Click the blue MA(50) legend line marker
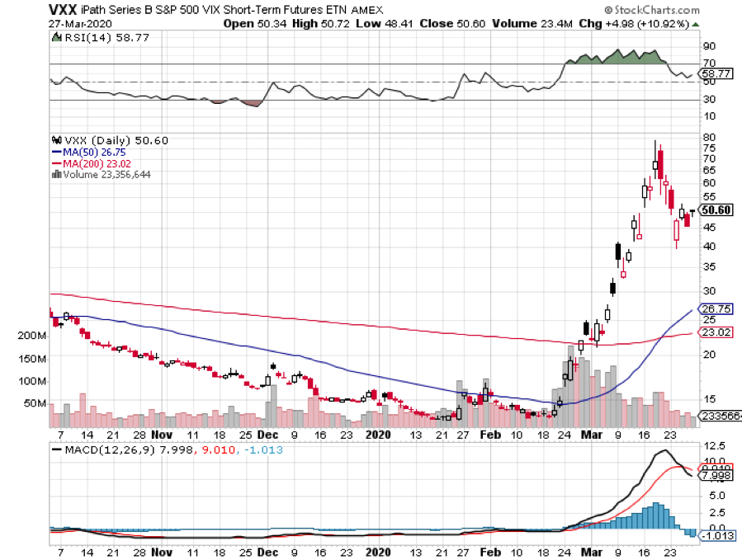 (x=56, y=153)
